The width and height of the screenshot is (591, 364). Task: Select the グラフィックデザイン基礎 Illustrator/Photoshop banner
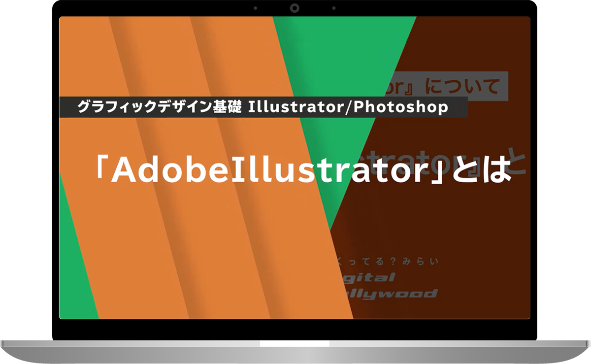[x=263, y=107]
